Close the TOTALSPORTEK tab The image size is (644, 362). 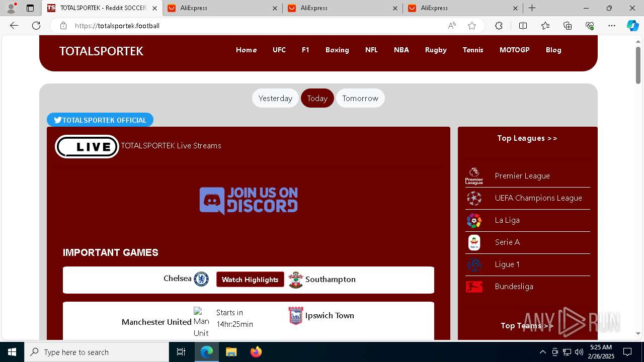coord(154,8)
